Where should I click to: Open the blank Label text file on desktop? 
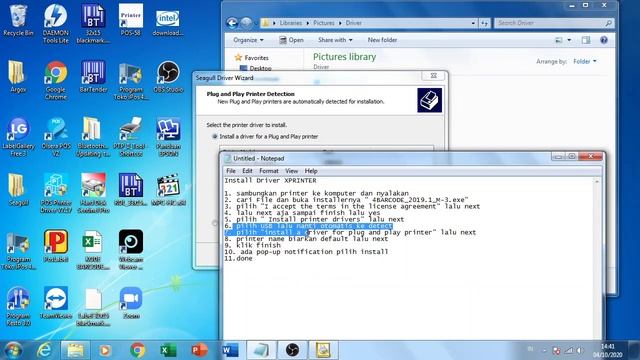(93, 307)
